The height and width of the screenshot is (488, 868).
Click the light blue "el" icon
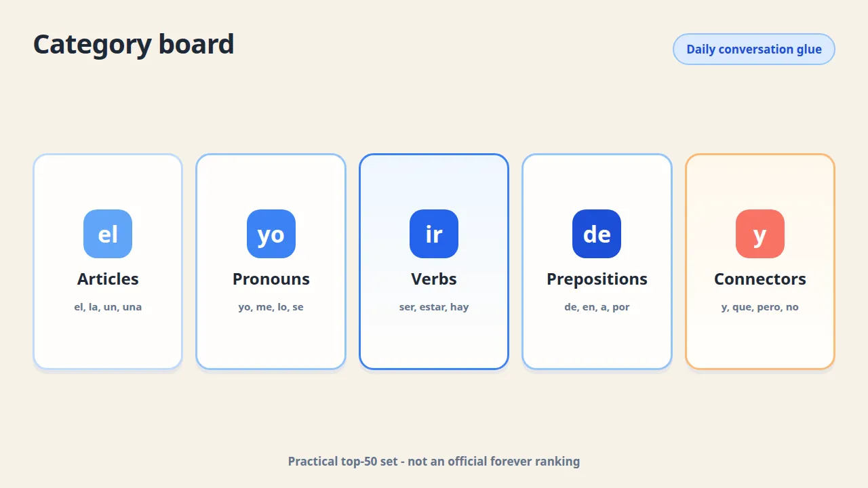point(108,234)
